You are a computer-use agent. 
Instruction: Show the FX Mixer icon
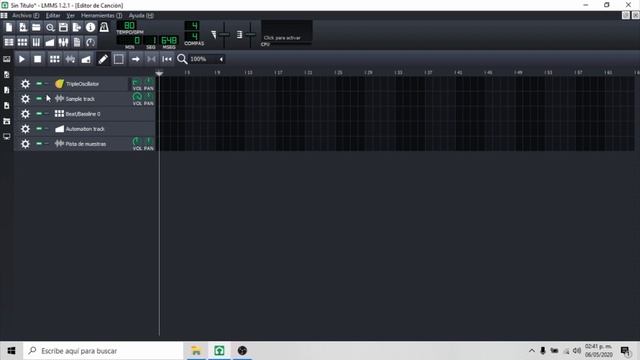63,42
